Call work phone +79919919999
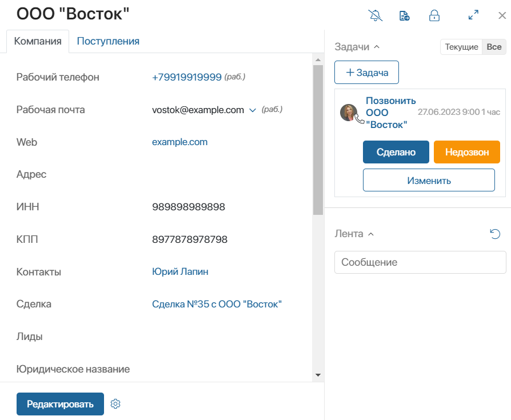The width and height of the screenshot is (511, 420). click(x=187, y=77)
